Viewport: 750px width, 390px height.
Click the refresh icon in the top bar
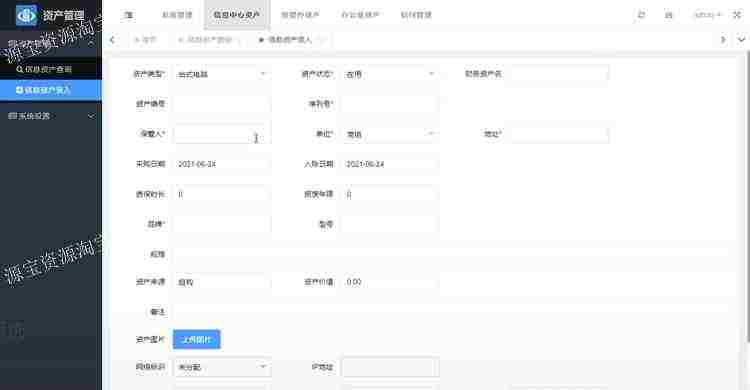pyautogui.click(x=641, y=15)
